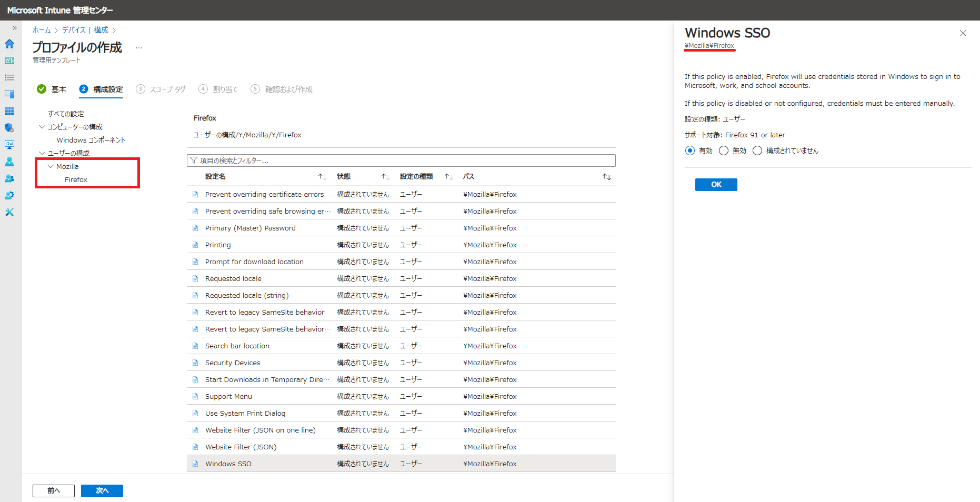Select Windows コンポーネント in the tree
This screenshot has height=502, width=980.
91,140
